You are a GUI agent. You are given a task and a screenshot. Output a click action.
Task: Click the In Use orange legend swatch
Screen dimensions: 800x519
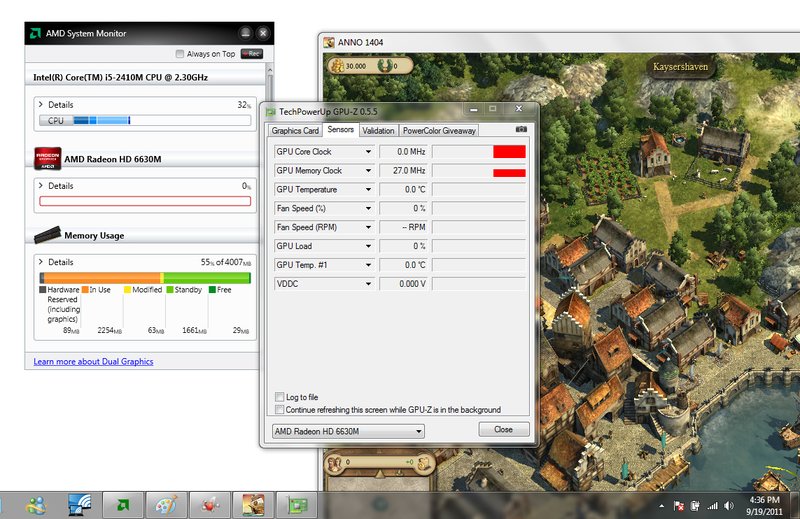pyautogui.click(x=85, y=289)
